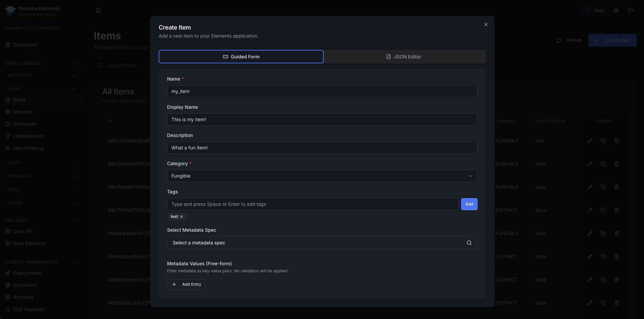Toggle the sidebar panel icon
This screenshot has width=644, height=319.
[x=98, y=10]
